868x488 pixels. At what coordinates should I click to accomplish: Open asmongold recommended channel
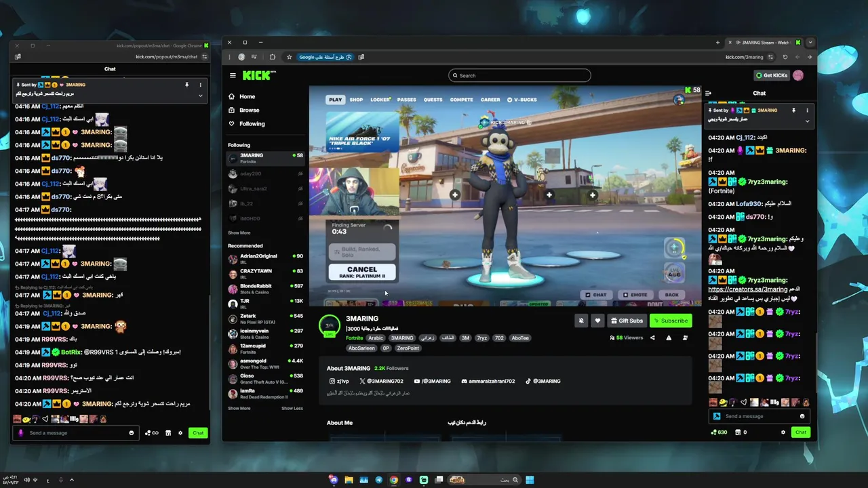point(266,363)
